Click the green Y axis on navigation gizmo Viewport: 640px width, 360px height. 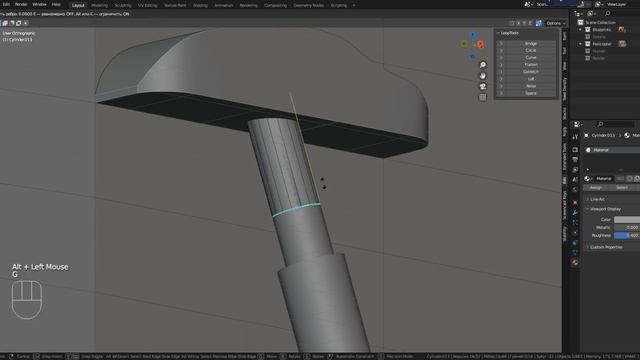click(x=464, y=44)
